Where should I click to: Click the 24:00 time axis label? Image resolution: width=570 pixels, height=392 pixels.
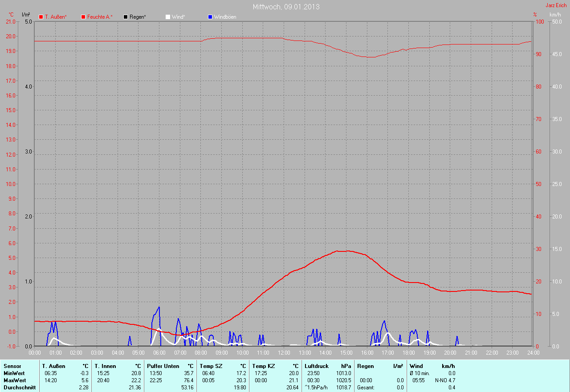533,352
